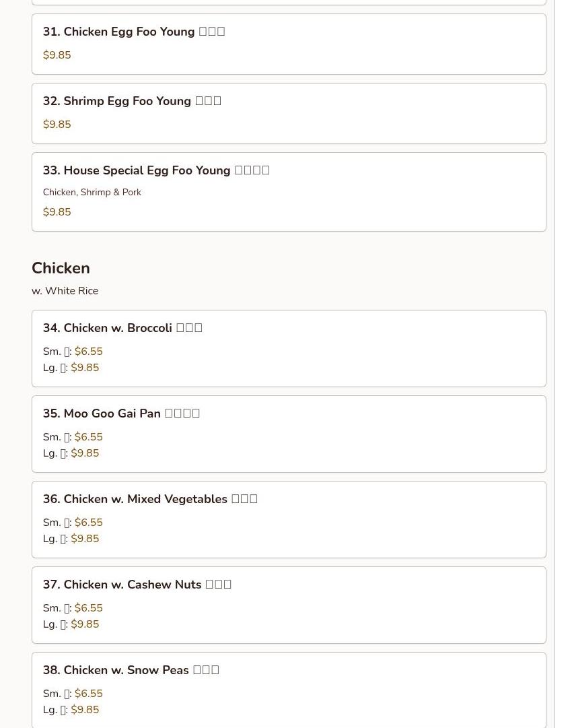Open the Chicken Egg Foo Young item
This screenshot has width=568, height=728.
coord(289,44)
